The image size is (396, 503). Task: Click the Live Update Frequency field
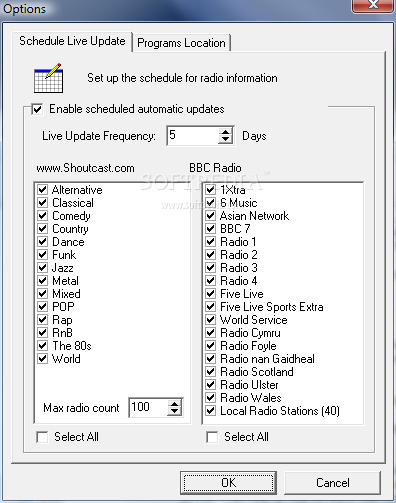pos(193,135)
